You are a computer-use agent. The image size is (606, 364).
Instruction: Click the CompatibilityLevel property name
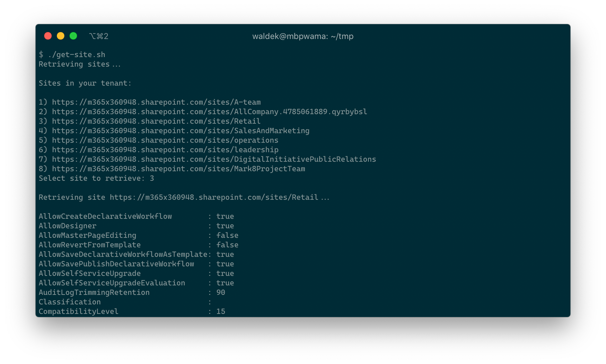pyautogui.click(x=79, y=311)
